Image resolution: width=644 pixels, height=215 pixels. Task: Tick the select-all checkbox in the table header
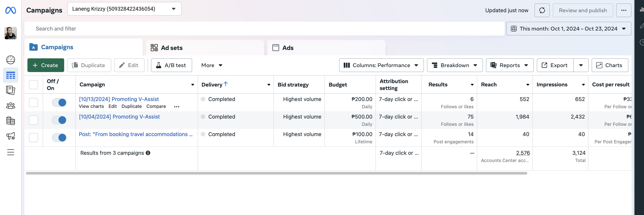34,85
